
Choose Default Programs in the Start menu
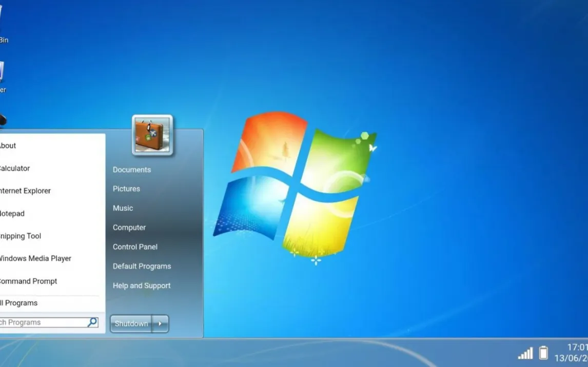click(142, 266)
